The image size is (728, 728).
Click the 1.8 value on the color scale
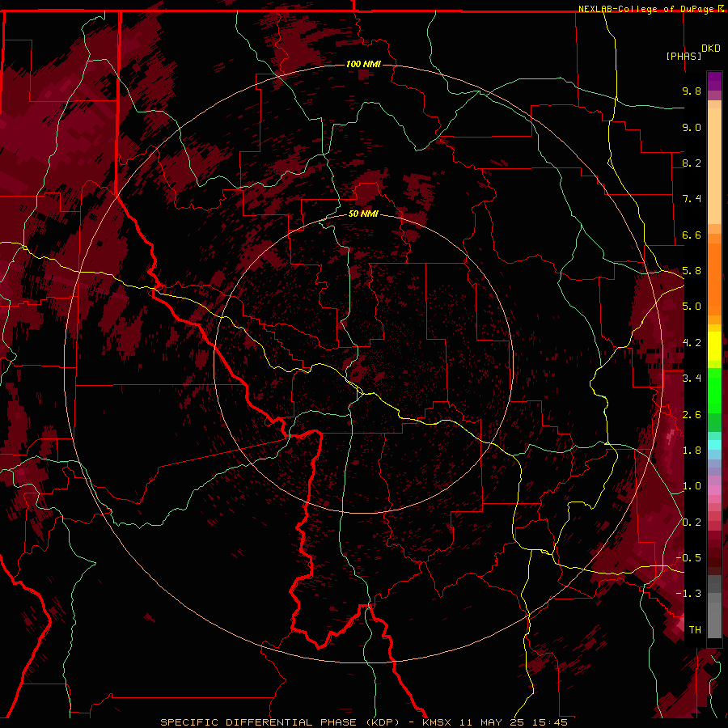[x=692, y=451]
